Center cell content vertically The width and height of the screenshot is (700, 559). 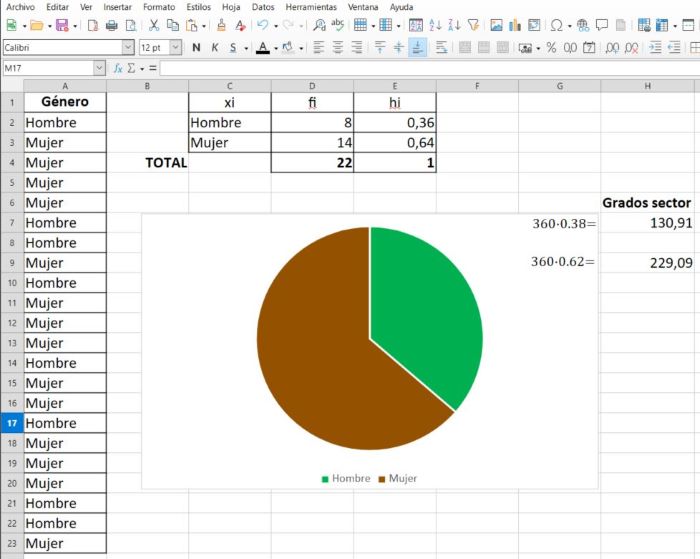point(399,47)
